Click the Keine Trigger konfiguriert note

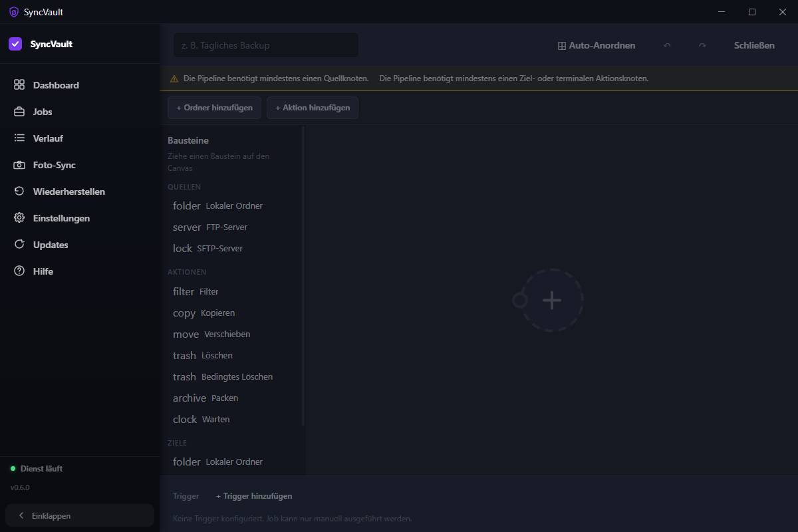point(293,519)
